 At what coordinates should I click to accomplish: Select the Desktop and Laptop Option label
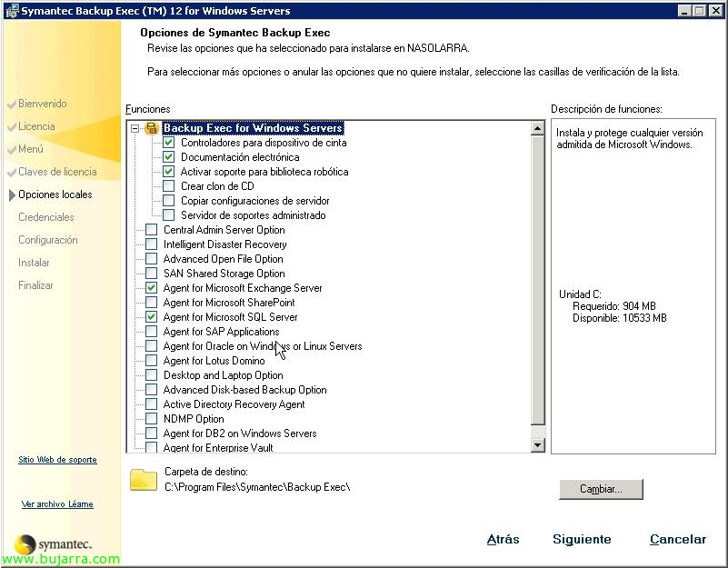click(x=223, y=375)
